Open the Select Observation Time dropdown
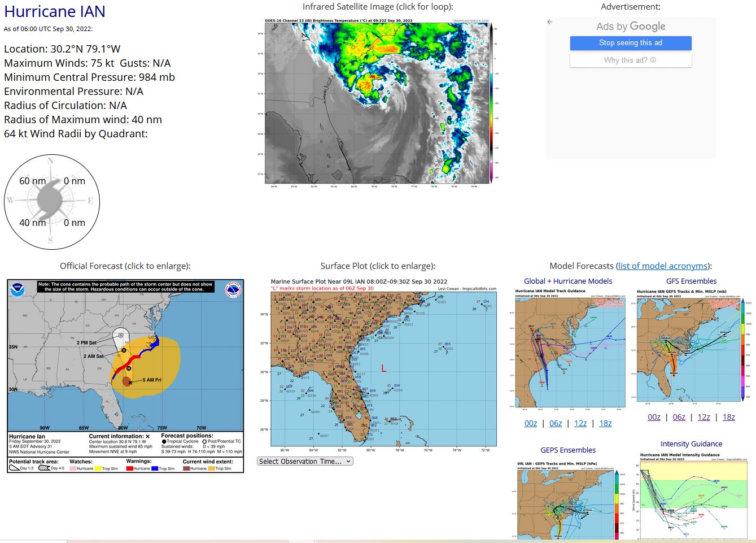Image resolution: width=756 pixels, height=543 pixels. [305, 461]
